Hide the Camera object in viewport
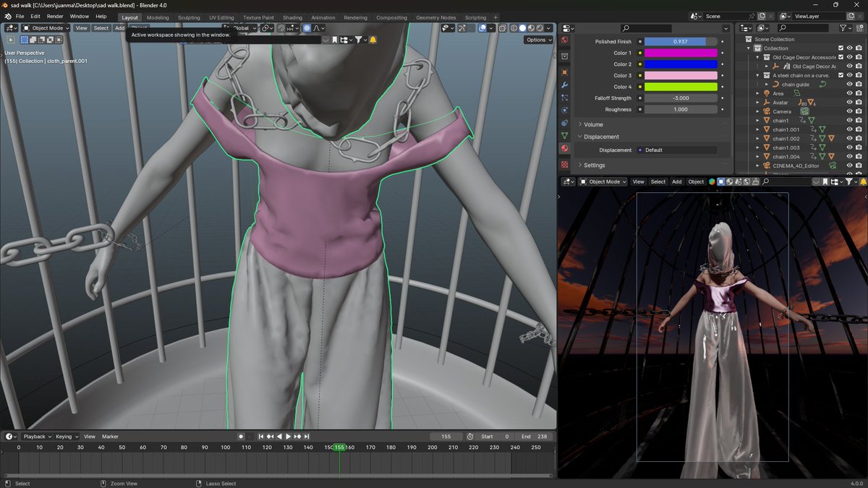Viewport: 868px width, 488px height. 850,111
